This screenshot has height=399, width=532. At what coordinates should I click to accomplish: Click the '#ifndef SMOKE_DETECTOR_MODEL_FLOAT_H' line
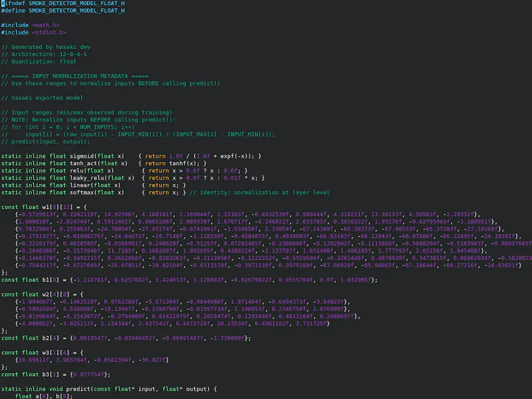(63, 4)
